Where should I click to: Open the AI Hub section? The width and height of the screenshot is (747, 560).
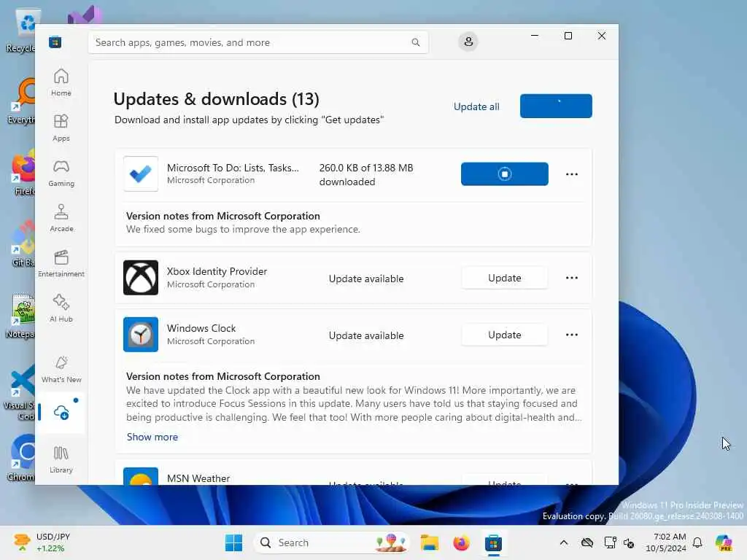tap(61, 308)
